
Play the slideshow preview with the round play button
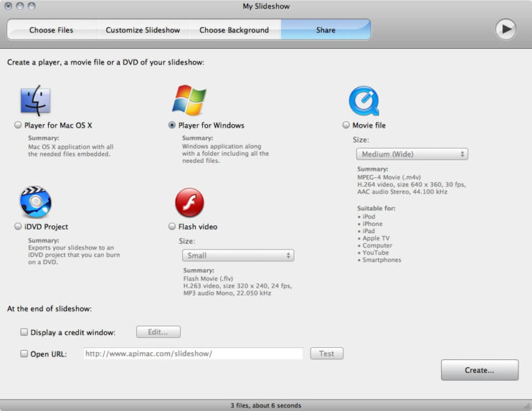pyautogui.click(x=506, y=29)
